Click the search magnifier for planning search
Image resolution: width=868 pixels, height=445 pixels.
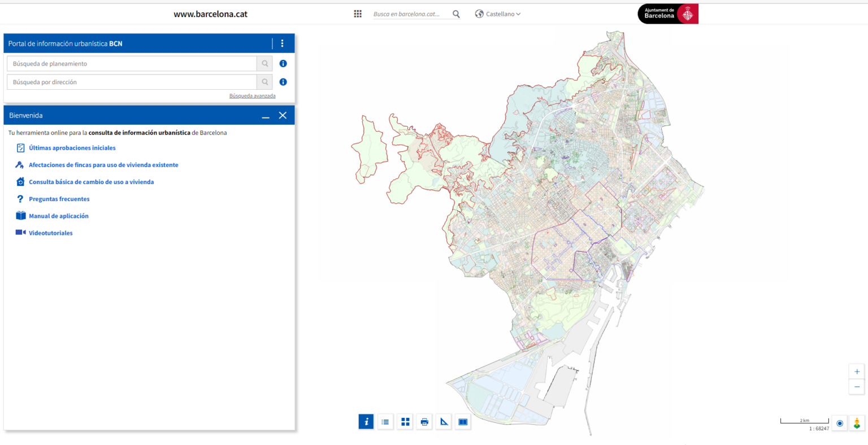click(x=264, y=63)
